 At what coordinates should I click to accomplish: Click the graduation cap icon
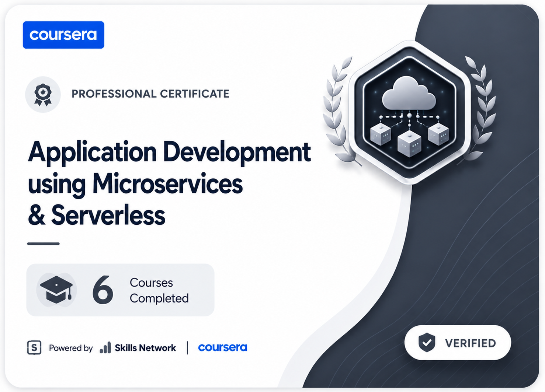56,290
